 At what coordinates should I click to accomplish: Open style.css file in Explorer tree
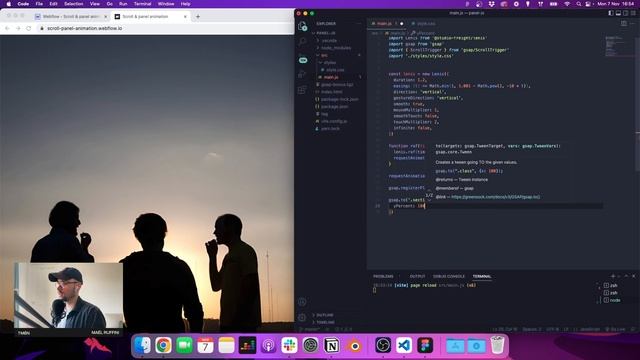pos(335,70)
